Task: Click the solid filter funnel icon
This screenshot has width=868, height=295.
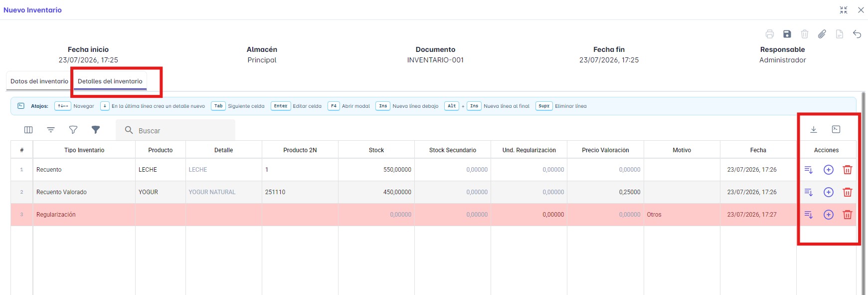Action: point(96,130)
